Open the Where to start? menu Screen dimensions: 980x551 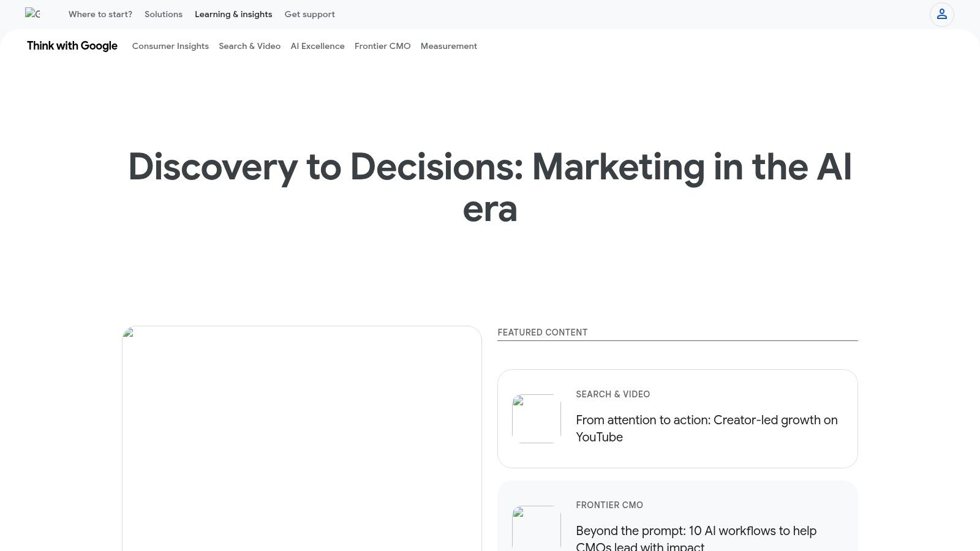pos(100,14)
